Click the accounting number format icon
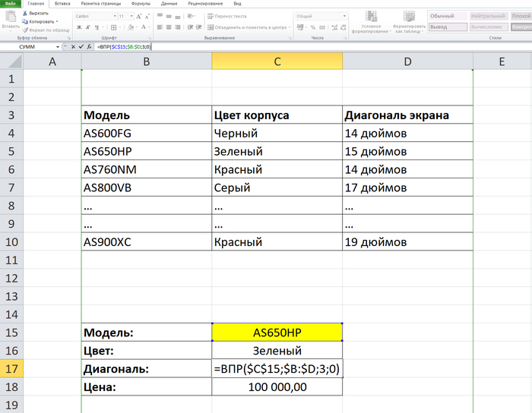The width and height of the screenshot is (532, 413). click(300, 27)
